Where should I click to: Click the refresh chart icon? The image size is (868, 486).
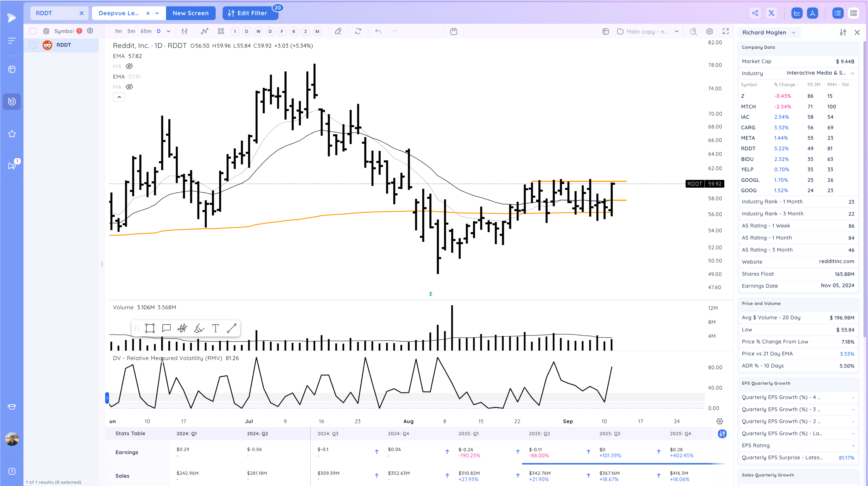pyautogui.click(x=358, y=31)
